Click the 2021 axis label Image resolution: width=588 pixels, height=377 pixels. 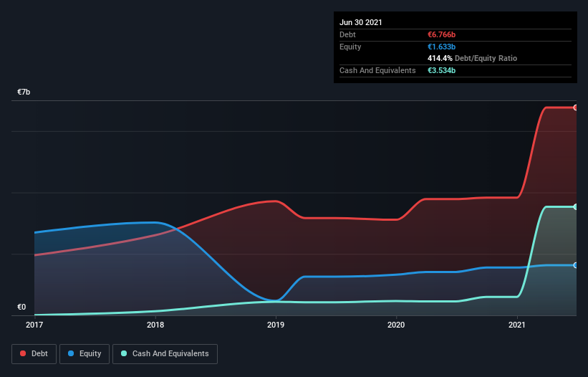click(517, 325)
